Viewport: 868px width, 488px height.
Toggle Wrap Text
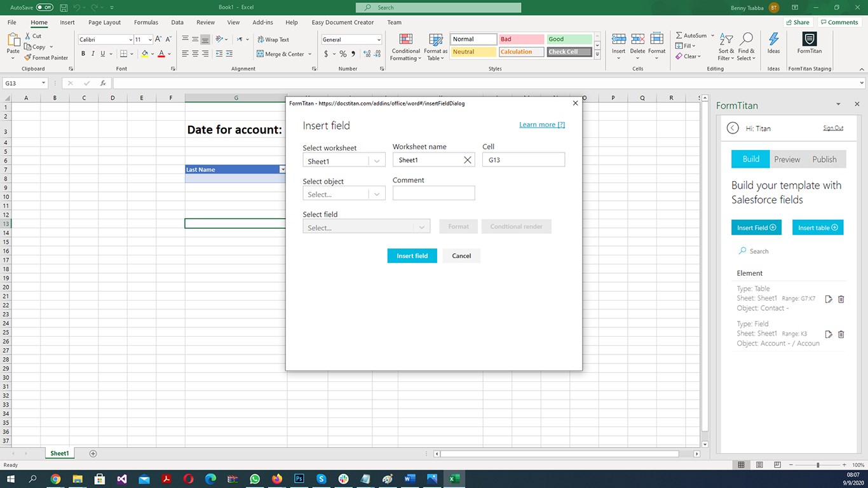click(273, 39)
